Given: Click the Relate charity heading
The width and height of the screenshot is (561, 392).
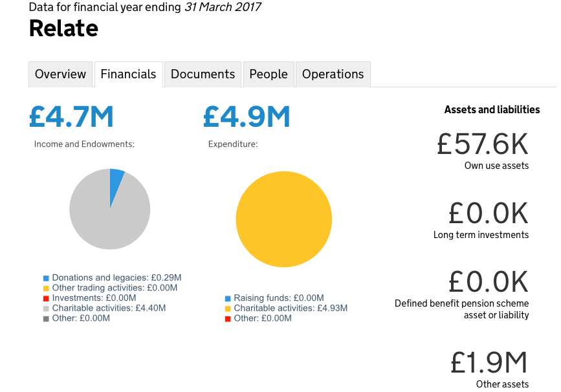Looking at the screenshot, I should click(63, 28).
